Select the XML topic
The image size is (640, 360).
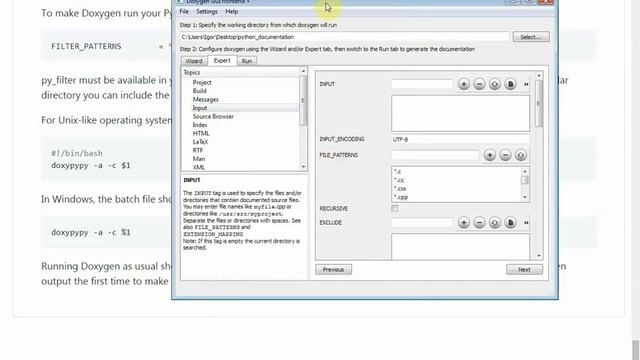199,167
